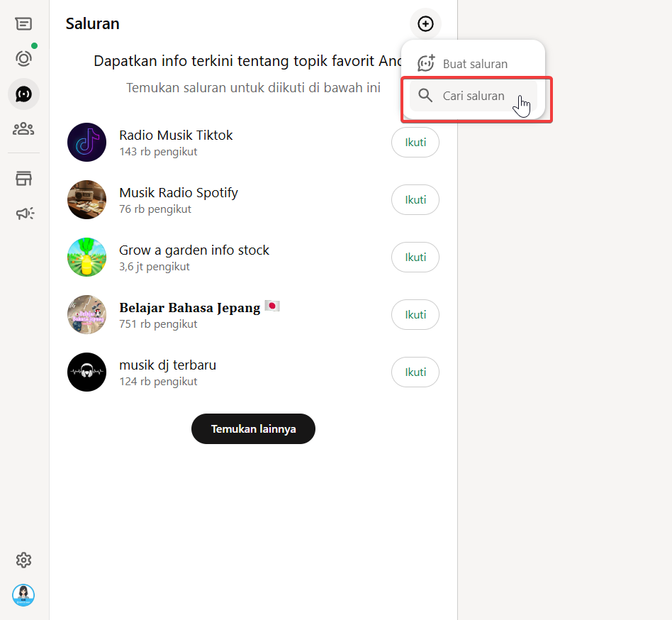
Task: Follow Musik Radio Spotify with Ikuti
Action: [415, 200]
